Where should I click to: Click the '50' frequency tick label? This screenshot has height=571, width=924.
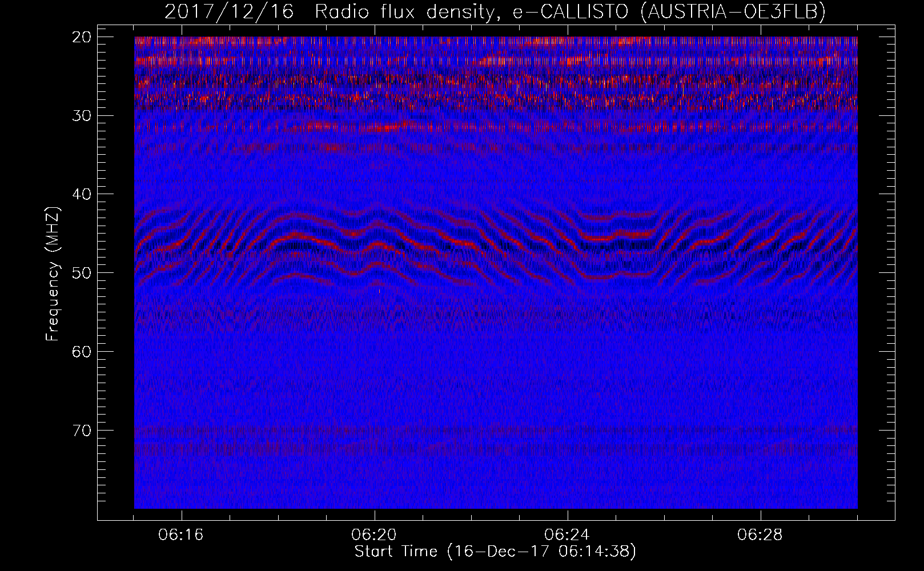click(x=82, y=273)
